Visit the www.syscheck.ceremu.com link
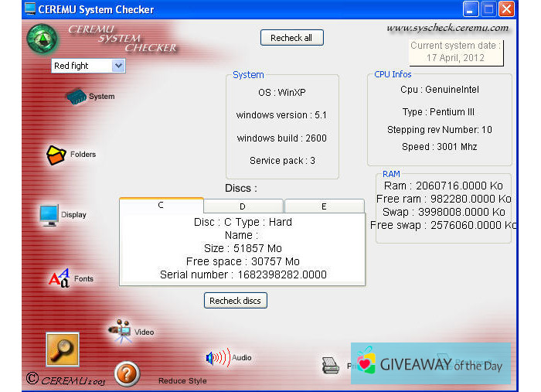 [447, 28]
